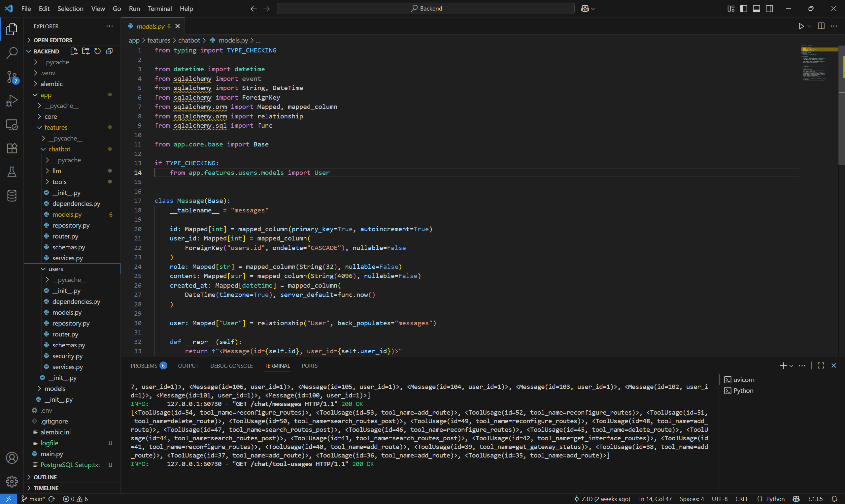The image size is (845, 504).
Task: Change the Python language mode
Action: (x=775, y=499)
